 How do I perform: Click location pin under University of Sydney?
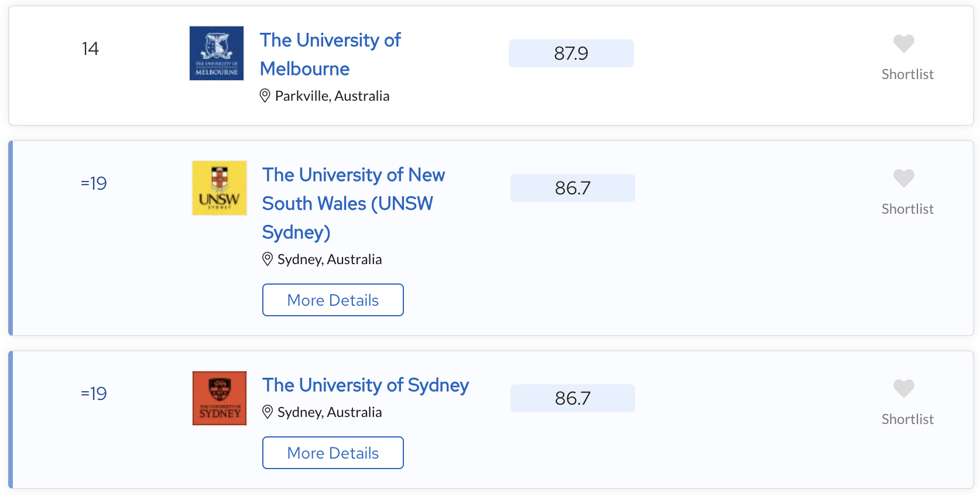coord(268,412)
